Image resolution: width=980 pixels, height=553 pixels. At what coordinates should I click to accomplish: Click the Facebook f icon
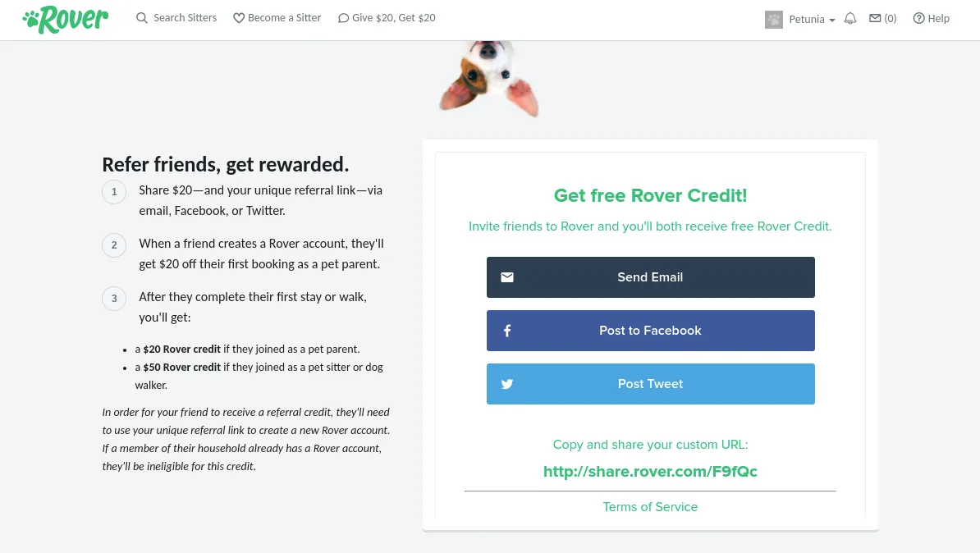coord(507,331)
